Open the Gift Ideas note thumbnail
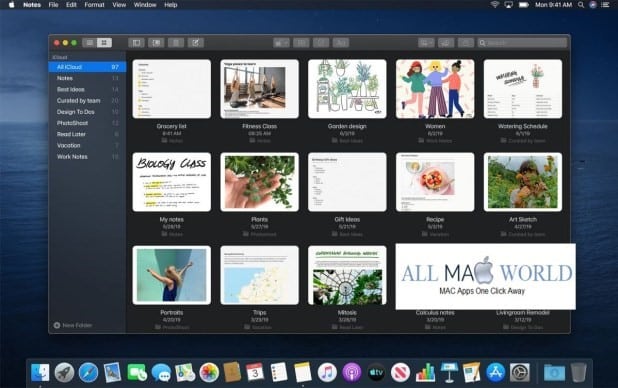This screenshot has height=388, width=618. click(x=347, y=182)
